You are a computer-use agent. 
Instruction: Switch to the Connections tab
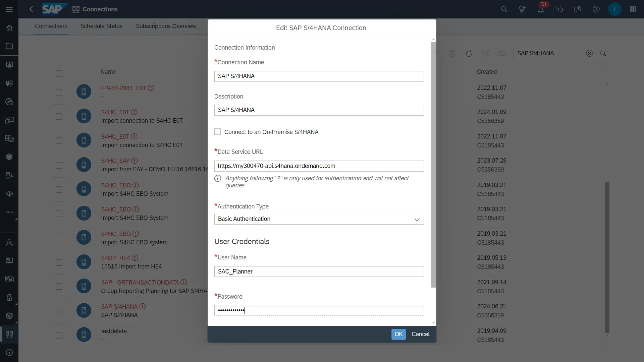pos(51,26)
